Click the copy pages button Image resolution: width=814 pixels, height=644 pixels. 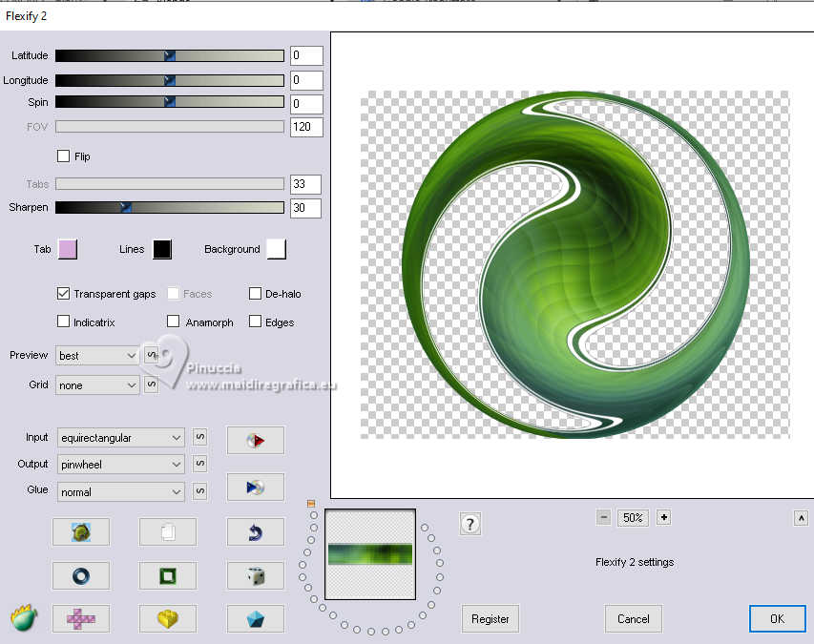168,532
